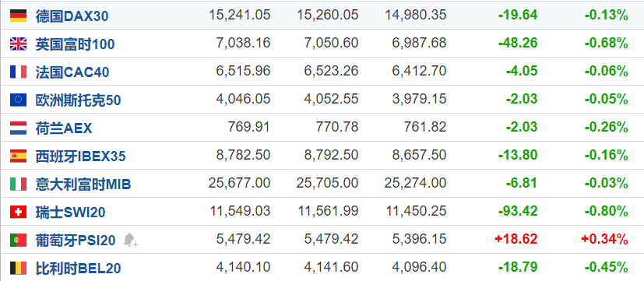Open the 荷兰AEX index link
This screenshot has width=644, height=281.
(x=64, y=128)
